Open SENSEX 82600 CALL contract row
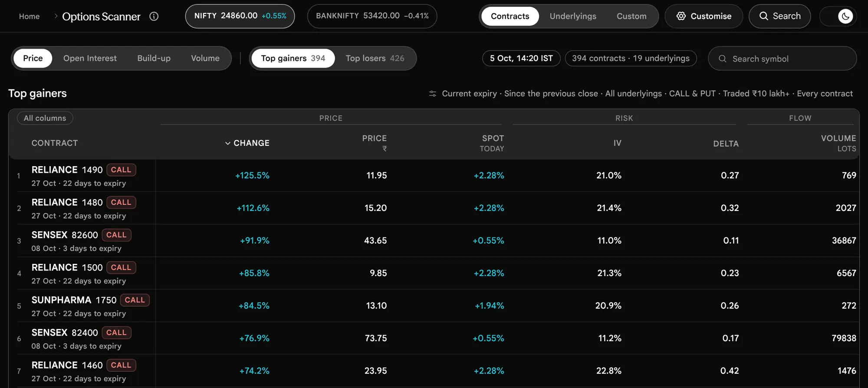The image size is (868, 388). point(434,240)
